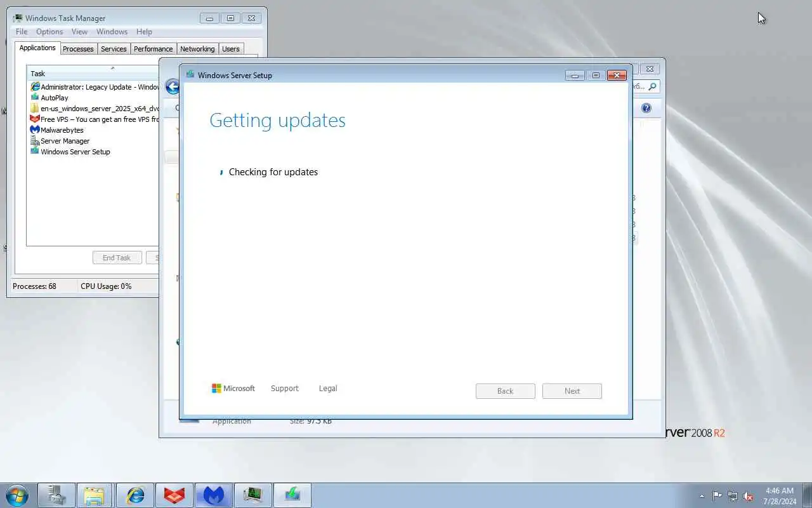Open the Windows Start menu orb
This screenshot has width=812, height=508.
(x=17, y=495)
